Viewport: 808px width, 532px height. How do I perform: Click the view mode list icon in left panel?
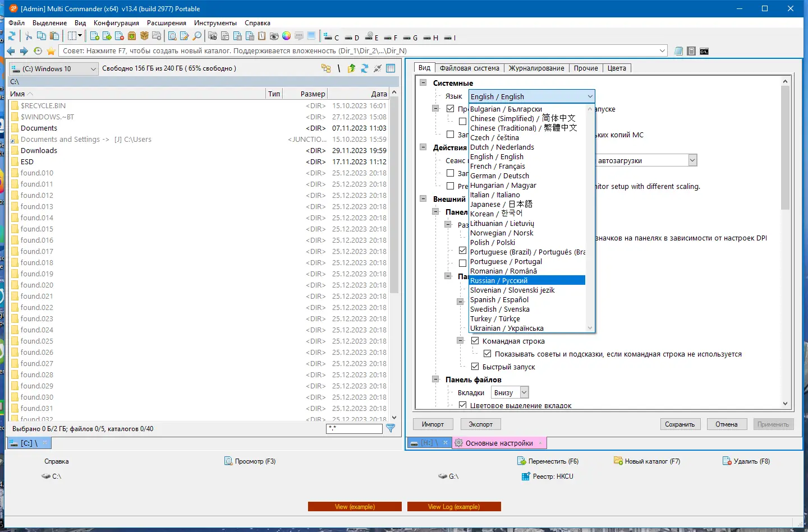pyautogui.click(x=391, y=68)
